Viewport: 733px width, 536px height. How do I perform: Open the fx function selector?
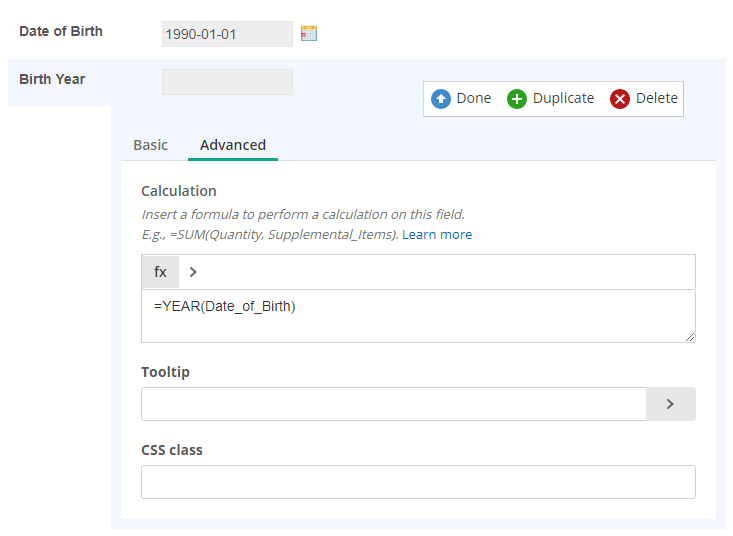tap(160, 272)
